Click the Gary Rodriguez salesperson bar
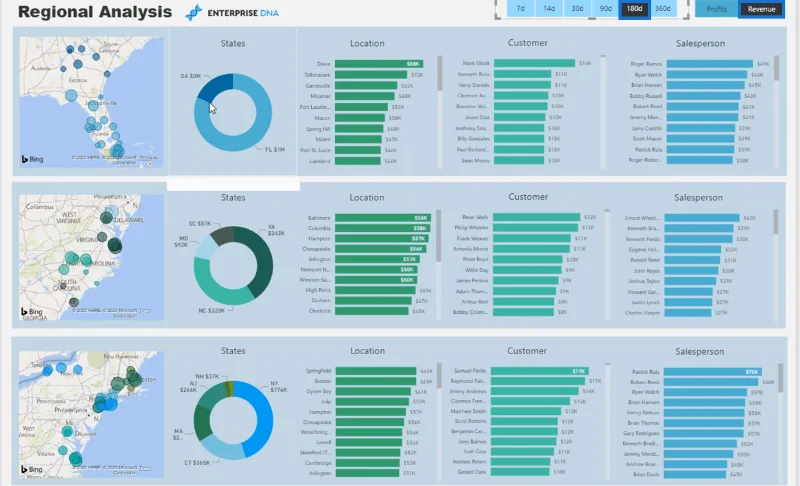 point(704,433)
